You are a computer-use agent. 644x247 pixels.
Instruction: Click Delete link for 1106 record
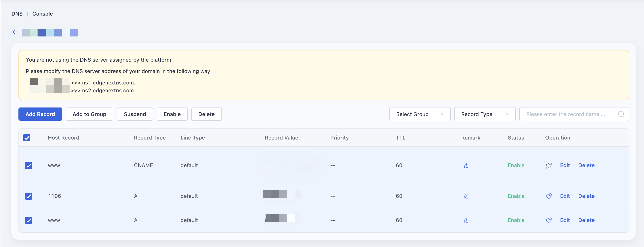[586, 196]
